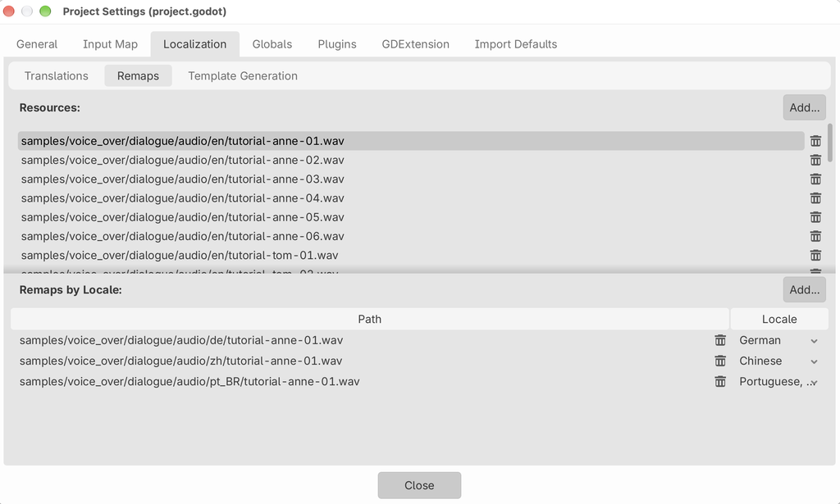840x504 pixels.
Task: Select en/tutorial-anne-02.wav resource row
Action: coord(411,160)
